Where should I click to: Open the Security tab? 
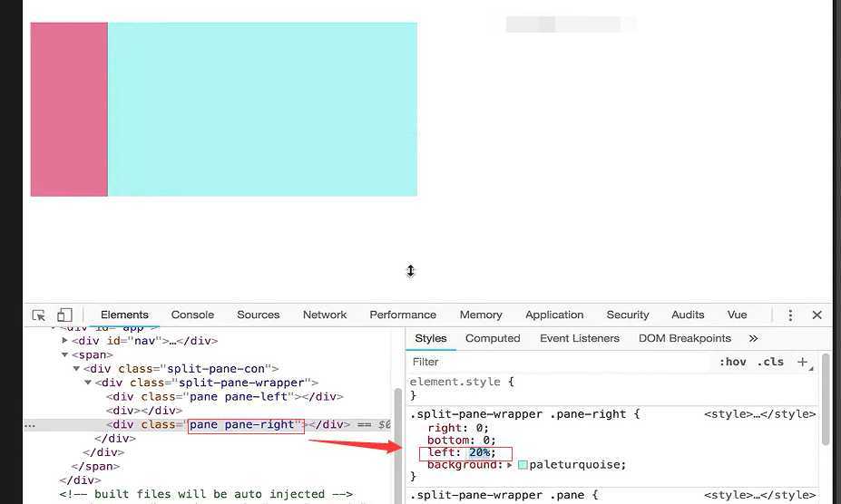(x=628, y=315)
